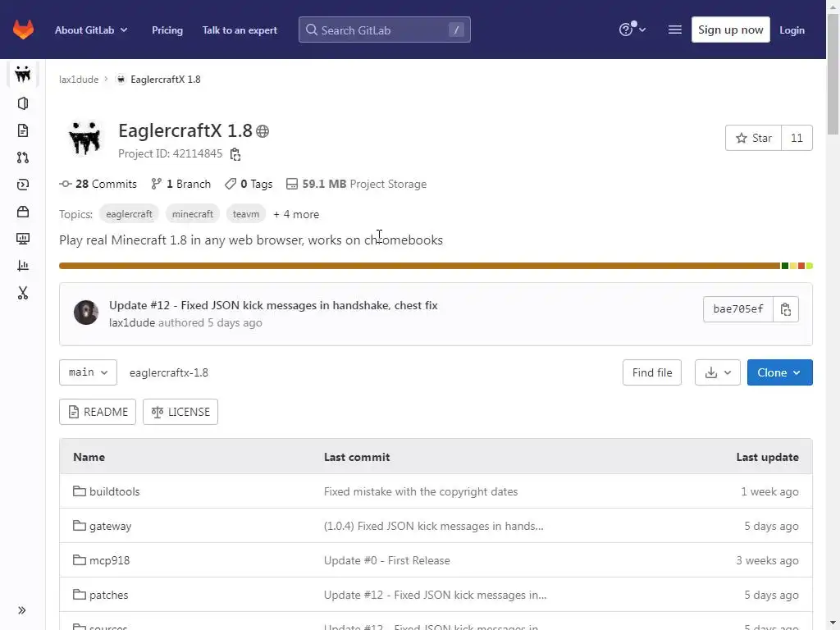Viewport: 840px width, 630px height.
Task: Click the large EaglercraftX project avatar
Action: point(84,138)
